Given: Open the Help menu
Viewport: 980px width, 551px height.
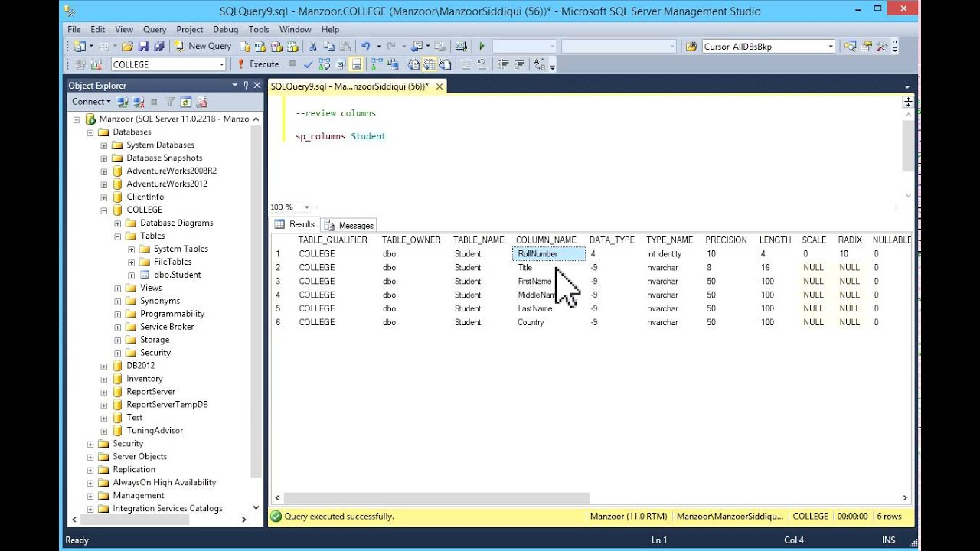Looking at the screenshot, I should [x=330, y=29].
